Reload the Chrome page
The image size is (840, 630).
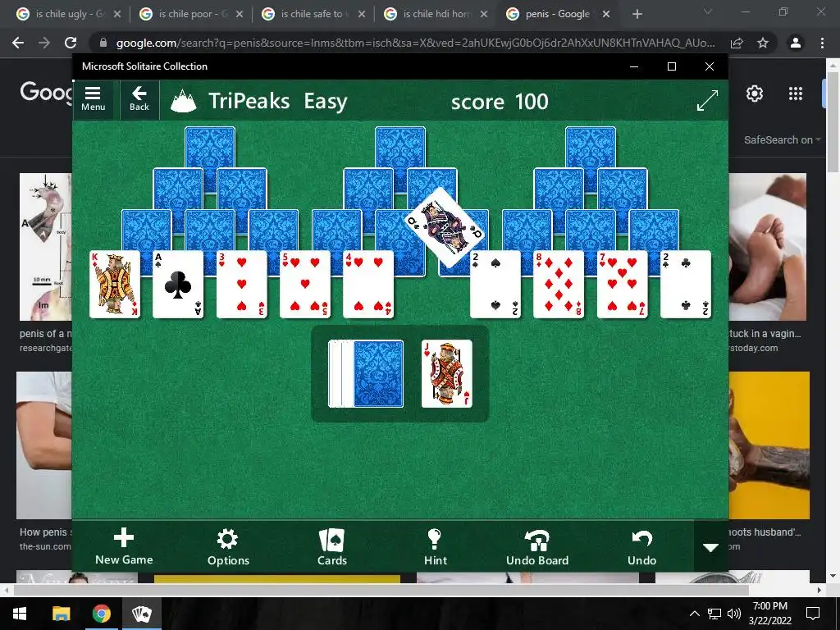click(71, 43)
